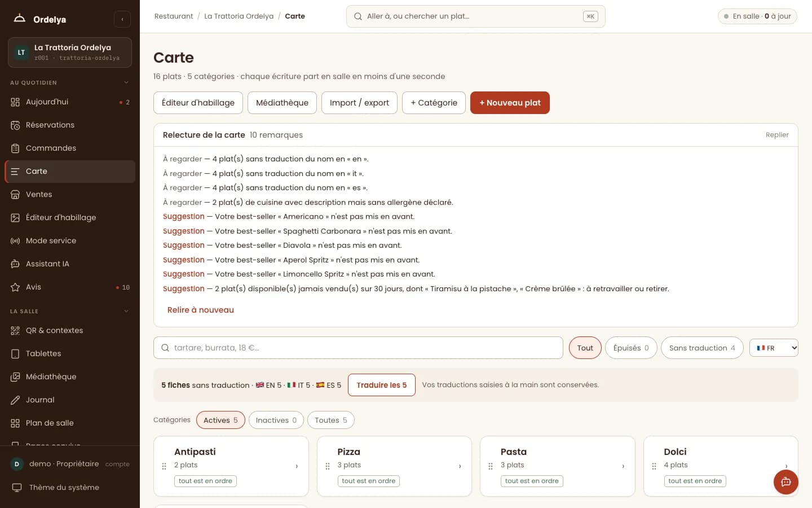
Task: Click the Tablettes device icon
Action: click(x=15, y=354)
